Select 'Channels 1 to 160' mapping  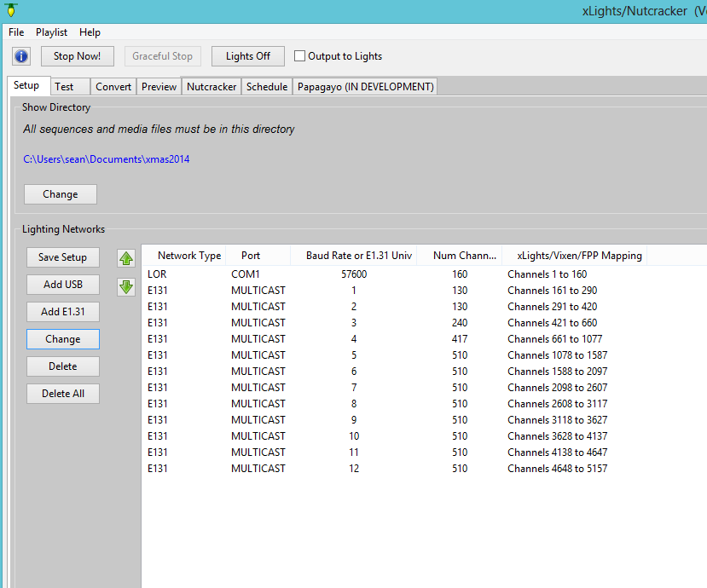point(547,274)
